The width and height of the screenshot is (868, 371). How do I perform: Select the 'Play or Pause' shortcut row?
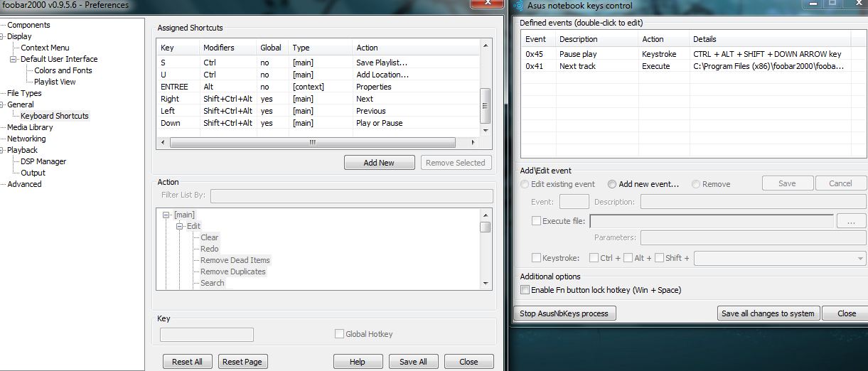tap(318, 123)
